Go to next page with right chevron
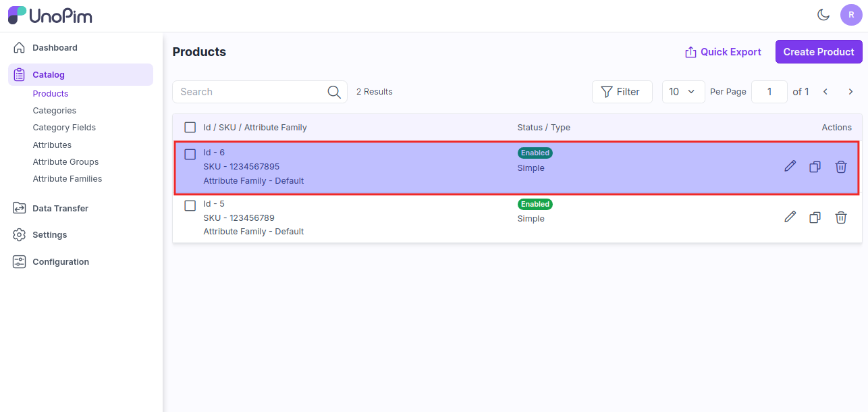Image resolution: width=868 pixels, height=412 pixels. pyautogui.click(x=850, y=92)
